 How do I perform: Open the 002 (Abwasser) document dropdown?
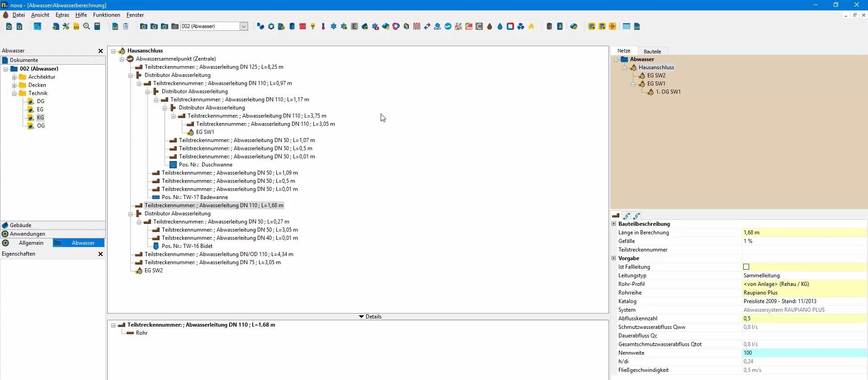[244, 26]
